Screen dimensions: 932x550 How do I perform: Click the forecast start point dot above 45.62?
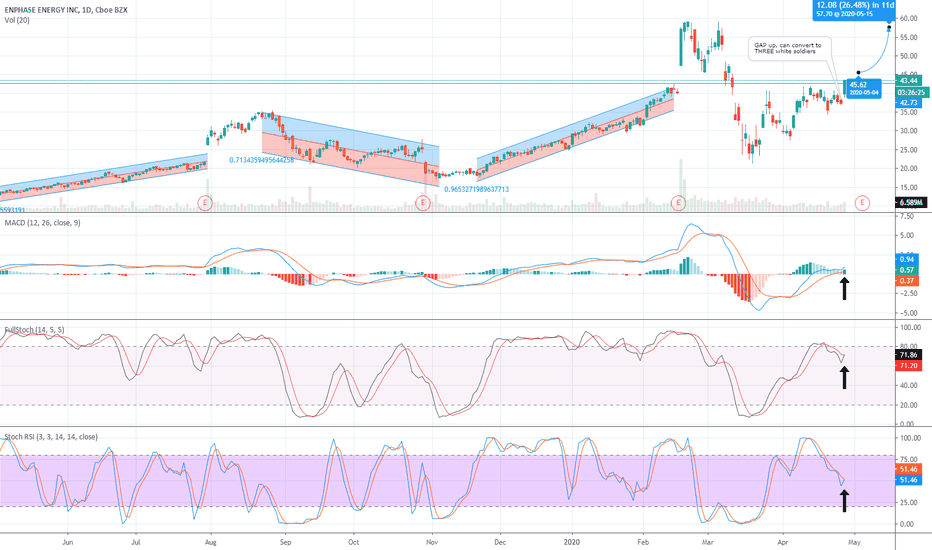click(x=858, y=73)
